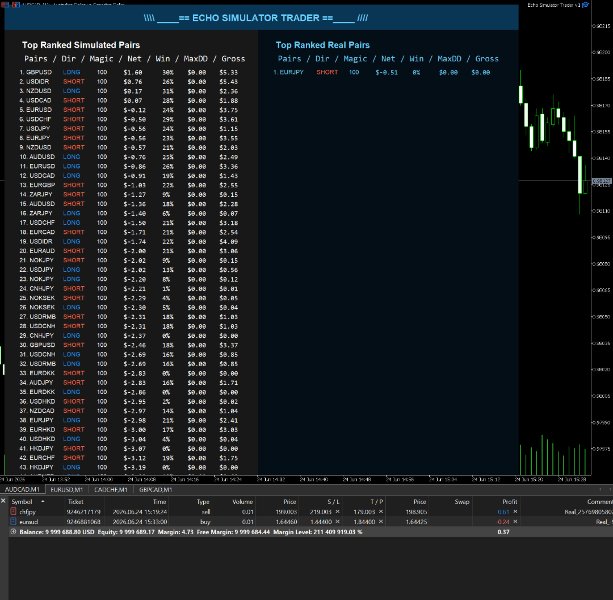Click the Echo Simulator Trader expert icon
613x600 pixels.
tap(586, 5)
